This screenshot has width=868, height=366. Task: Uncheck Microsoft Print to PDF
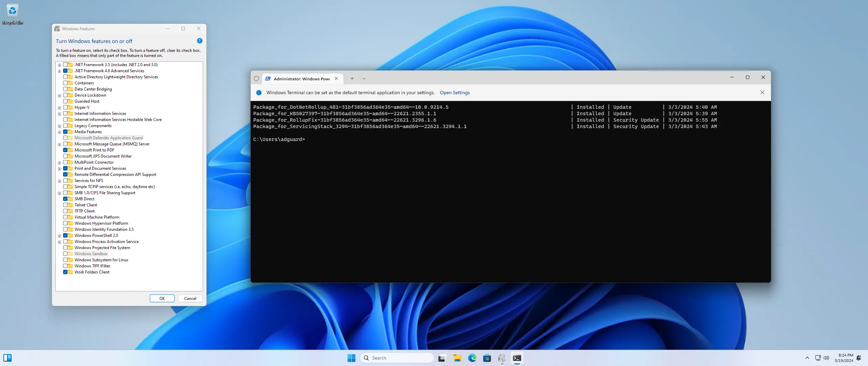coord(65,150)
